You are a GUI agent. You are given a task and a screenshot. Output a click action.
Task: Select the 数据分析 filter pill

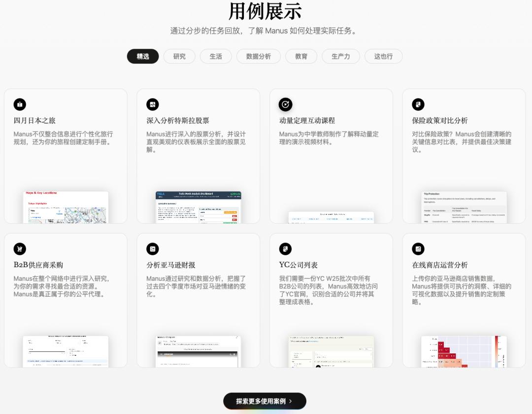[x=259, y=56]
